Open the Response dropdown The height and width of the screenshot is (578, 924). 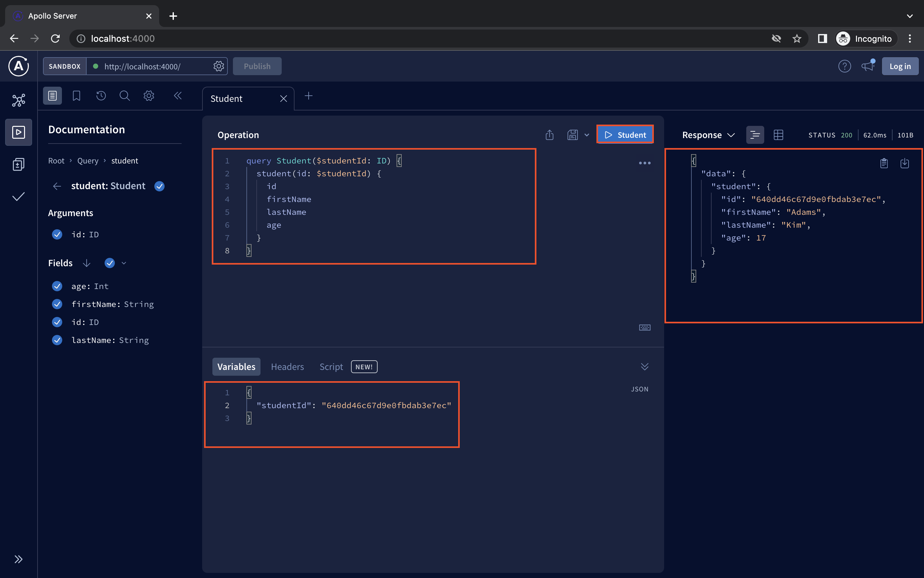click(708, 135)
